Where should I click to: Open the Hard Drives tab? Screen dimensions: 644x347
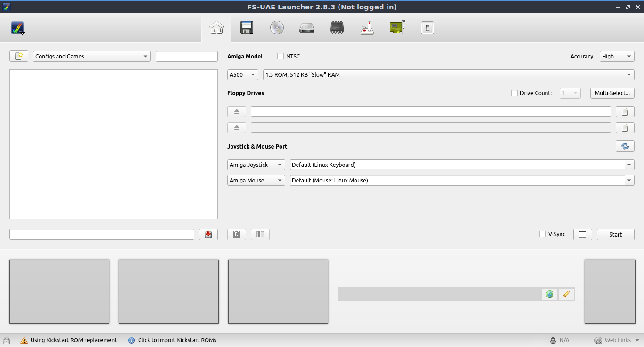[307, 28]
